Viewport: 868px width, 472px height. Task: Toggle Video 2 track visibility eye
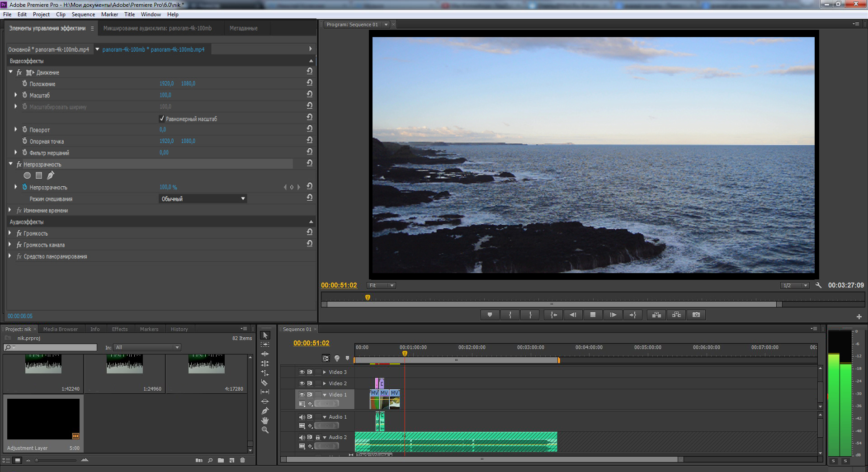(302, 383)
